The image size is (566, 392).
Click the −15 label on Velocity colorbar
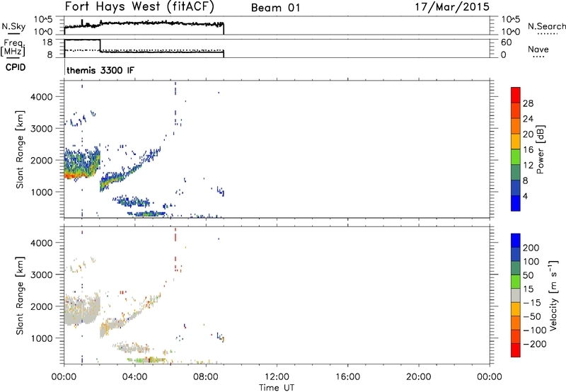coord(532,302)
